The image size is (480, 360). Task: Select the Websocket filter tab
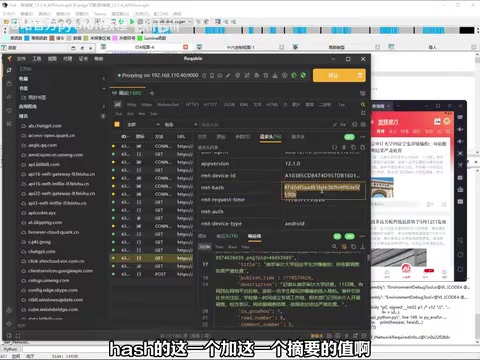168,105
